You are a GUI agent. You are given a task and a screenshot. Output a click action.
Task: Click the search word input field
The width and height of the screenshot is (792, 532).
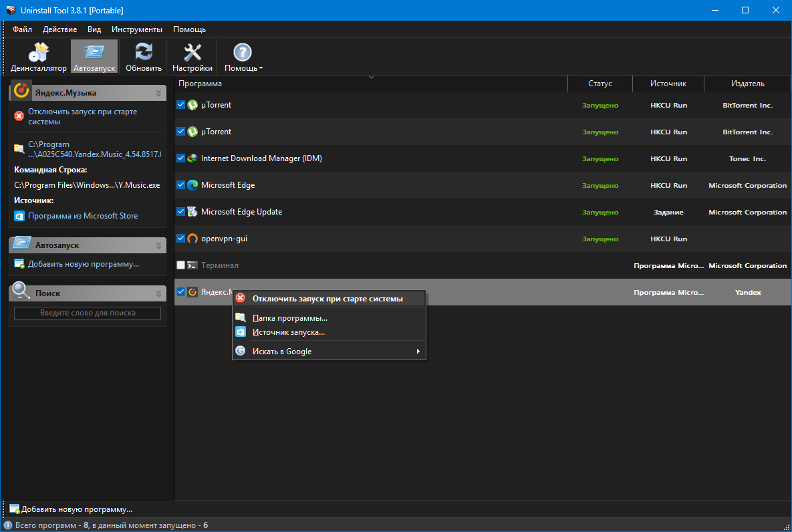[x=88, y=313]
